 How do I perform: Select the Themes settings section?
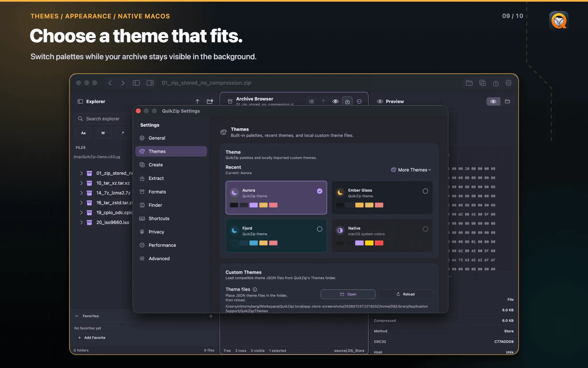coord(171,151)
